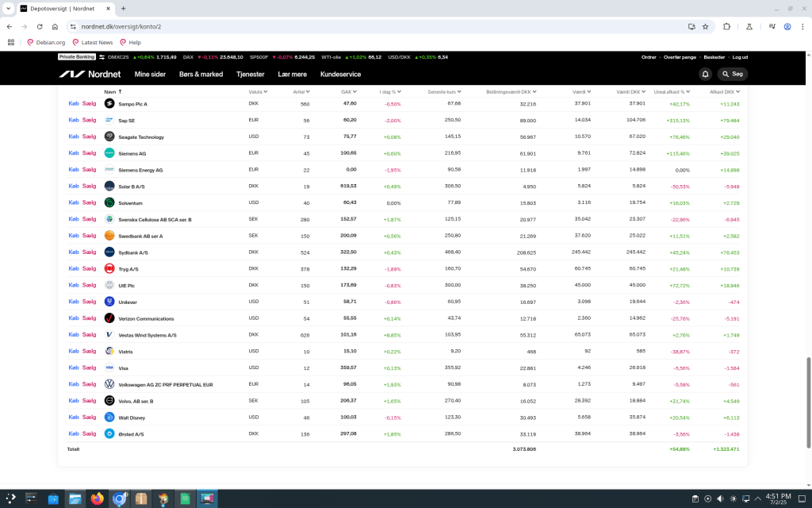812x508 pixels.
Task: Click the Tryg A/S company logo
Action: (x=109, y=269)
